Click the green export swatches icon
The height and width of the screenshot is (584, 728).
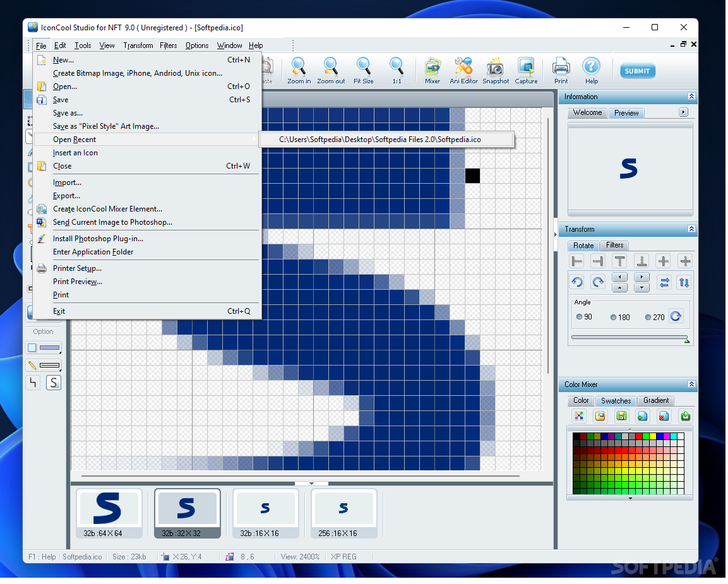(x=686, y=417)
